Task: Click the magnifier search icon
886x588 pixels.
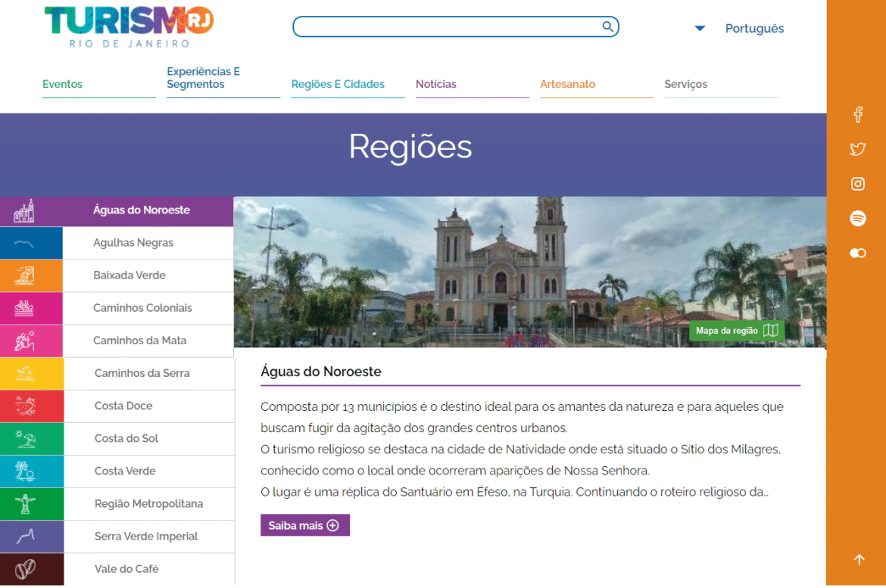Action: coord(607,27)
